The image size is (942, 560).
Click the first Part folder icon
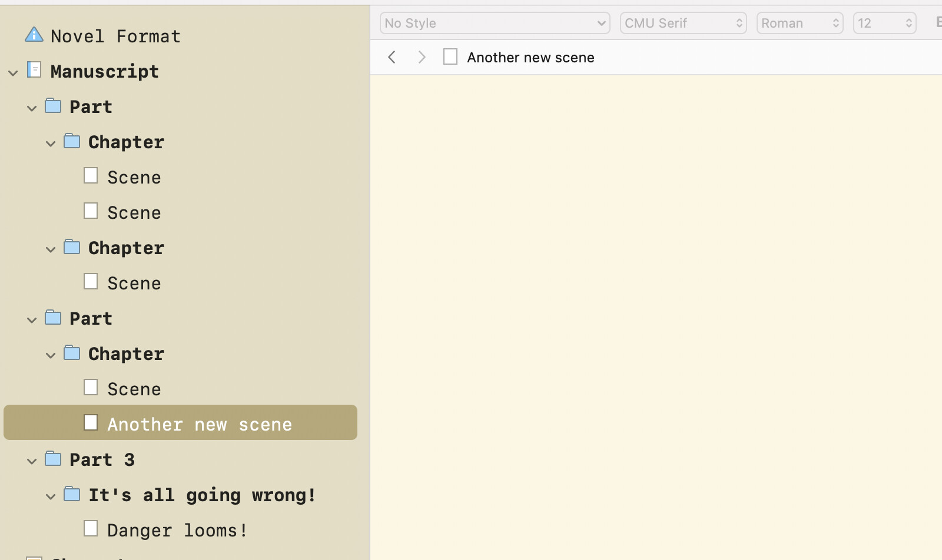point(53,105)
